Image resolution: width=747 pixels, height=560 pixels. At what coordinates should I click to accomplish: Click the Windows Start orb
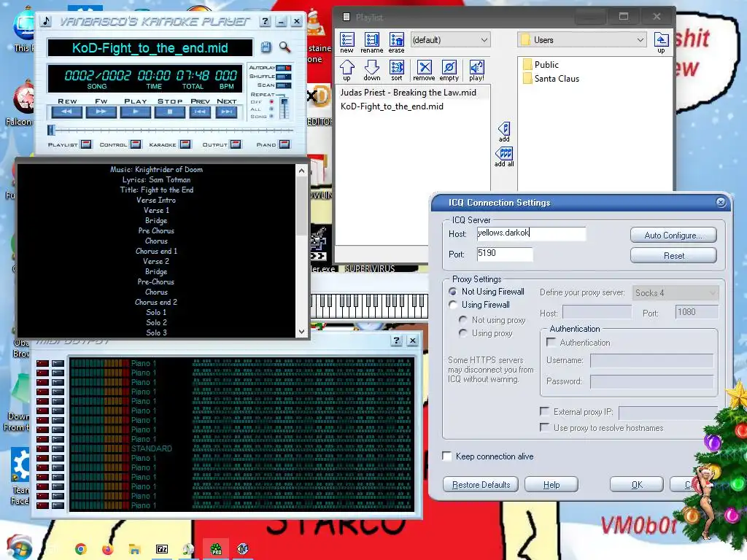(x=20, y=548)
